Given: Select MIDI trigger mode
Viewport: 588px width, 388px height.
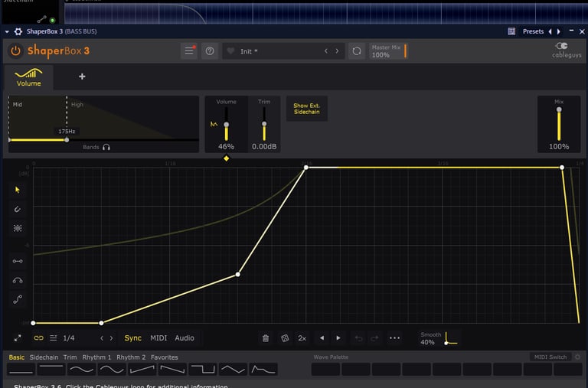Looking at the screenshot, I should click(x=158, y=338).
